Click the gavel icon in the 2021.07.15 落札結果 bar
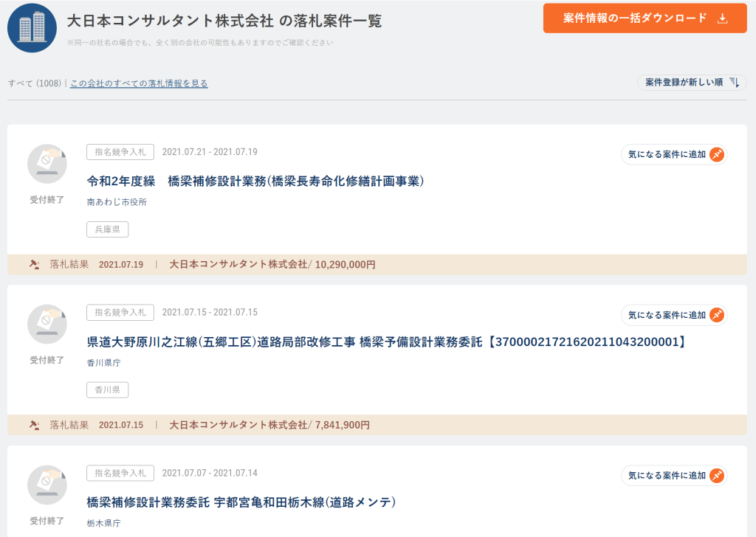The width and height of the screenshot is (756, 537). pyautogui.click(x=34, y=425)
